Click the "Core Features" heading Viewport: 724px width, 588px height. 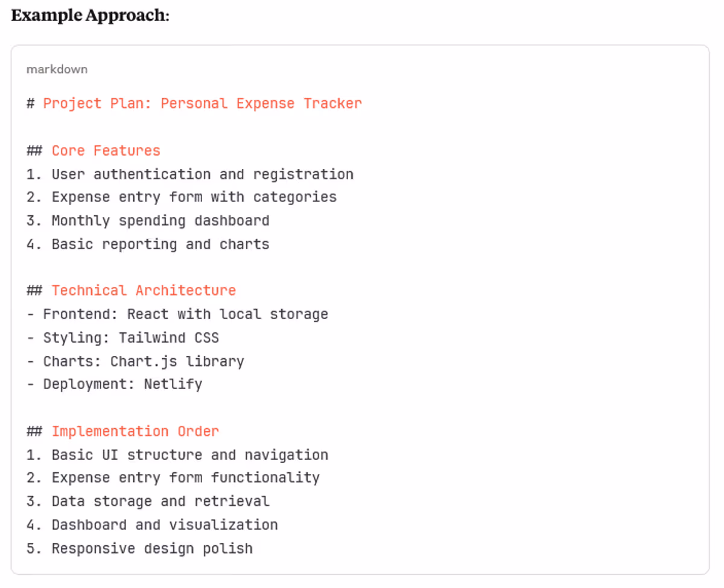pos(106,151)
